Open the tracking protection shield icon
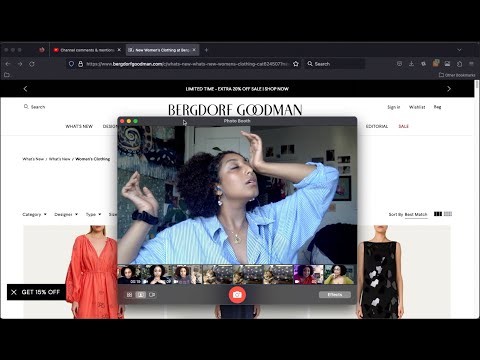 [x=71, y=64]
